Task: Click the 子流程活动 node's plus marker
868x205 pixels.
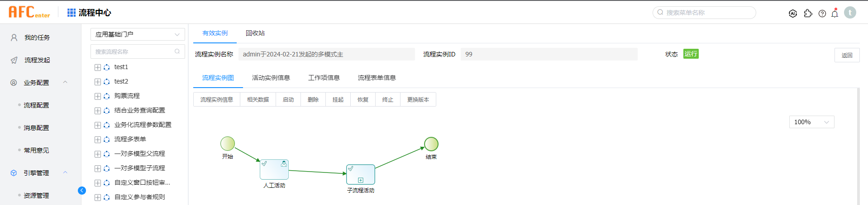Action: tap(361, 180)
